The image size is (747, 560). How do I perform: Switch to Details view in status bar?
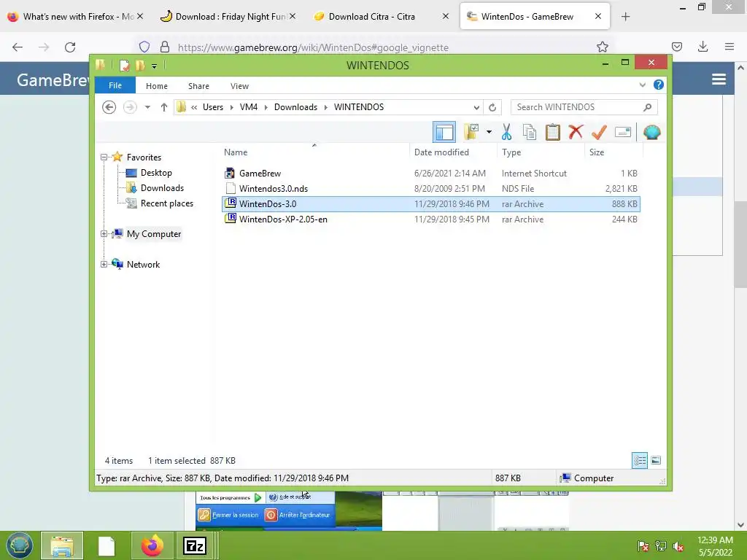(640, 461)
